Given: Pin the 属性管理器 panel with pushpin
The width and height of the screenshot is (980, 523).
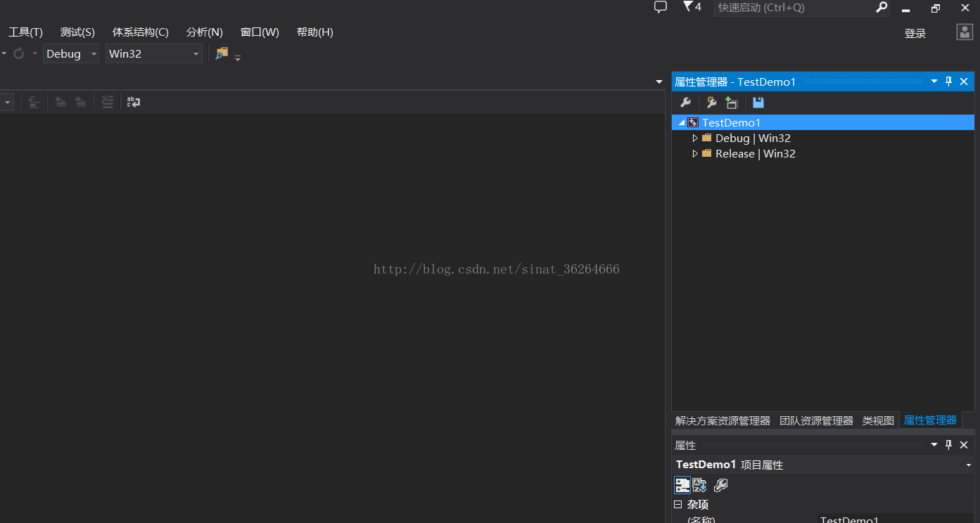Looking at the screenshot, I should tap(948, 82).
